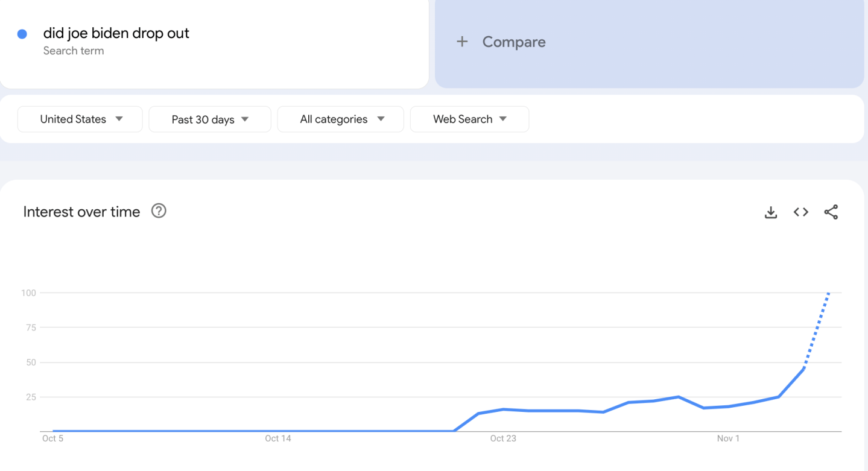This screenshot has height=471, width=868.
Task: Share the interest over time chart
Action: click(831, 212)
